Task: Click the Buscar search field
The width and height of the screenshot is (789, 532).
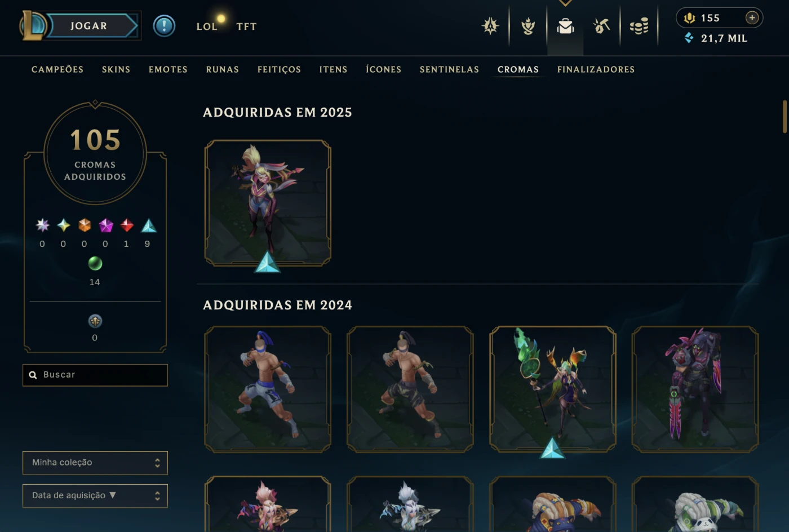Action: coord(95,375)
